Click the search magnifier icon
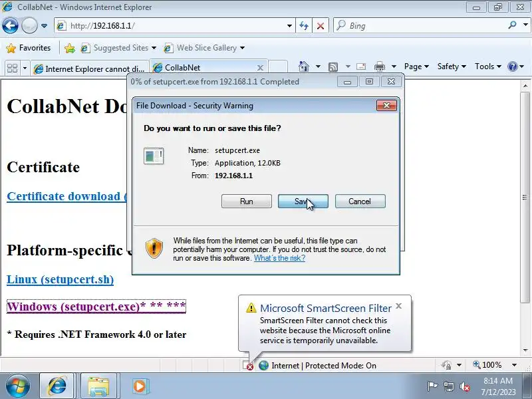This screenshot has height=399, width=532. (x=512, y=25)
